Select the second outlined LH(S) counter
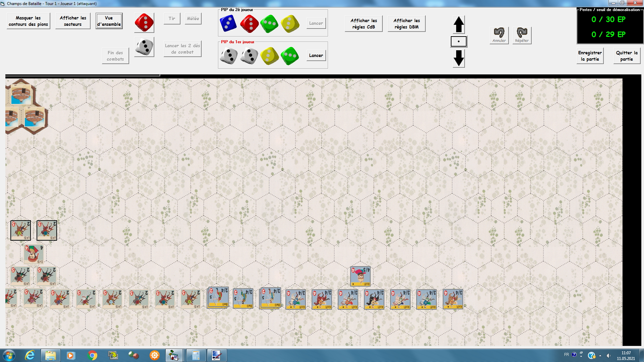Screen dimensions: 644x362 [47, 230]
